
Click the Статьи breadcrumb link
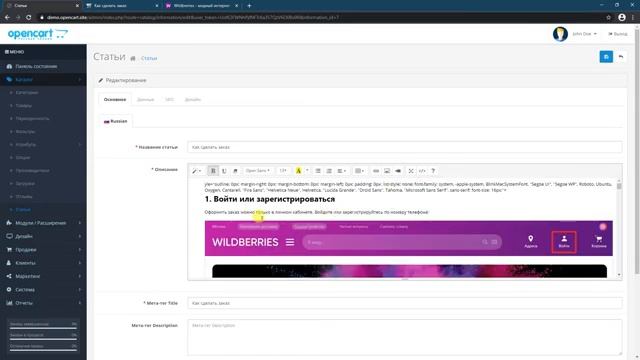click(x=149, y=58)
